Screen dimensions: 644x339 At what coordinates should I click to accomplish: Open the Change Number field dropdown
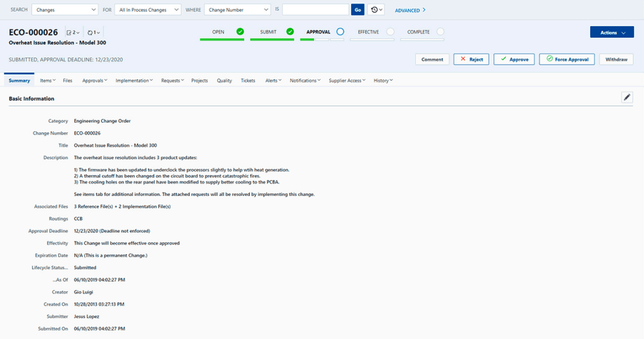click(237, 10)
